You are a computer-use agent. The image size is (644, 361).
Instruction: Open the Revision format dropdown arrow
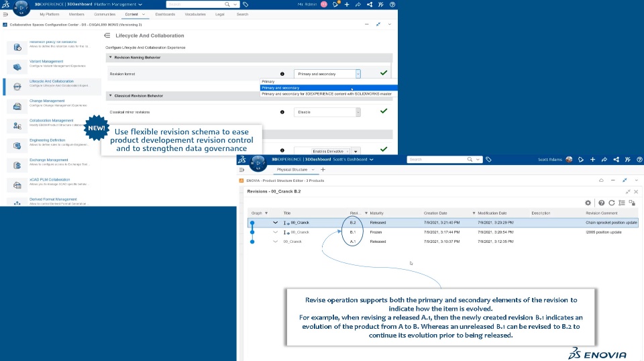point(358,74)
